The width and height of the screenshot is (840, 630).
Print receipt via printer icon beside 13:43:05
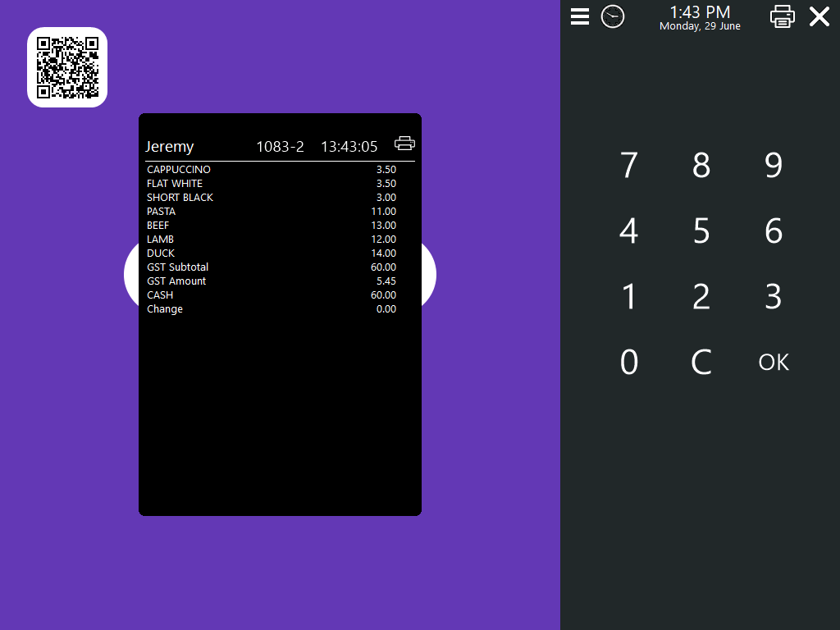click(404, 144)
